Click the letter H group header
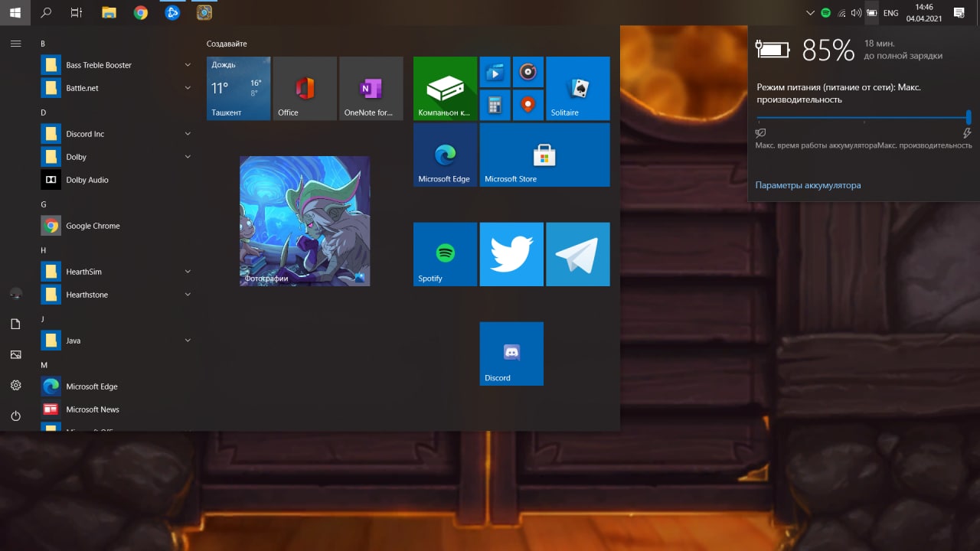980x551 pixels. pos(44,250)
